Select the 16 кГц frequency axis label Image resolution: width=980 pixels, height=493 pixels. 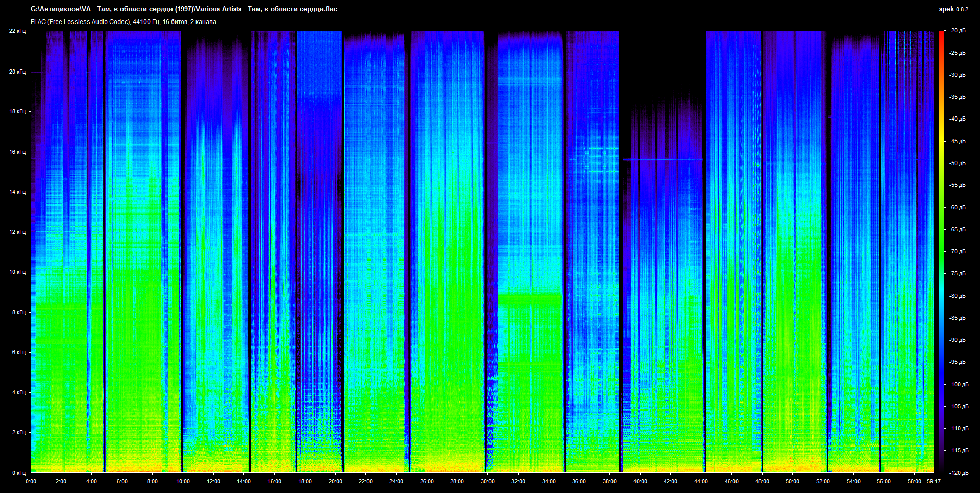[x=17, y=152]
